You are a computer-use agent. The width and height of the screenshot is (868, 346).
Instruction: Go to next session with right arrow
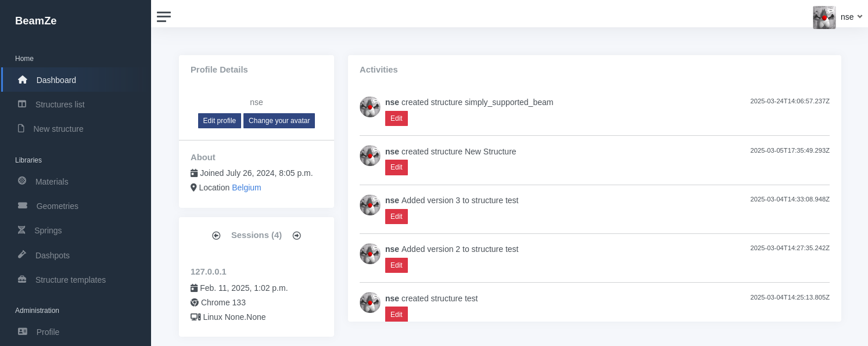point(296,235)
